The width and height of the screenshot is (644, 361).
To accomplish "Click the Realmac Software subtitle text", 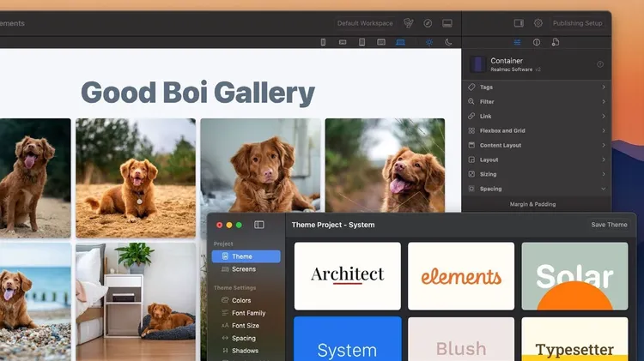I will click(512, 69).
